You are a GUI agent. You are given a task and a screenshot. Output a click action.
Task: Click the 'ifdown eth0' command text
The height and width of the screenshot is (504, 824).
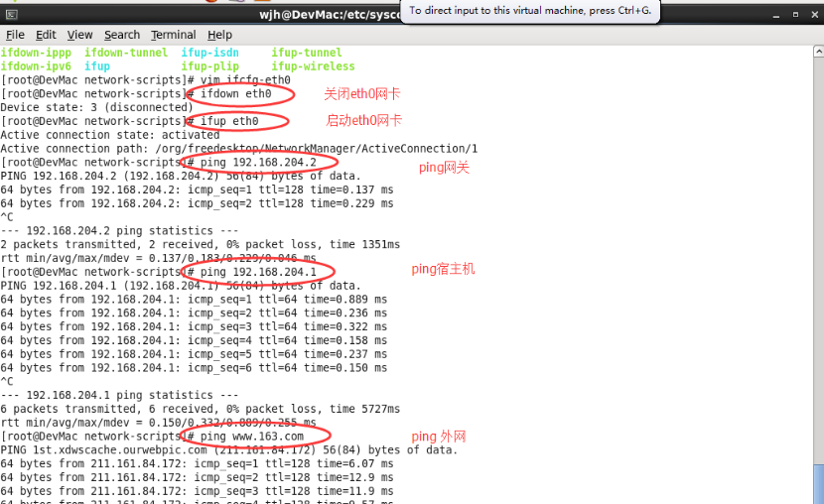coord(236,93)
